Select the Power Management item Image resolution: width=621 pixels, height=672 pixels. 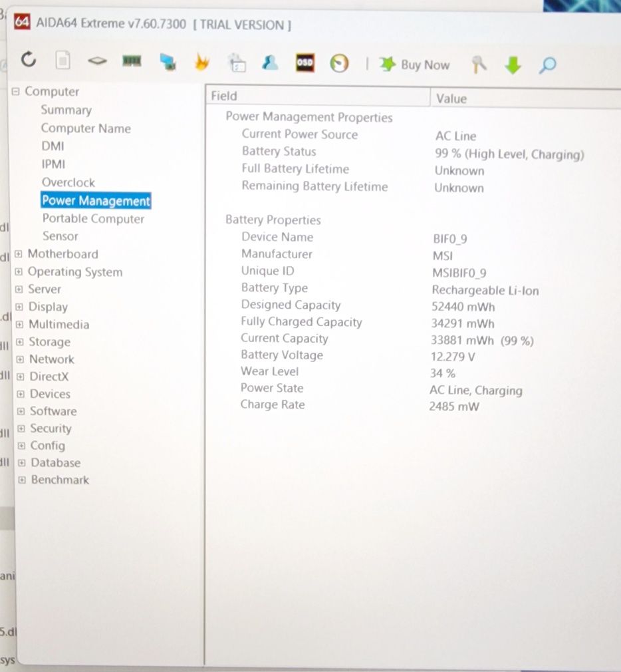pyautogui.click(x=96, y=200)
